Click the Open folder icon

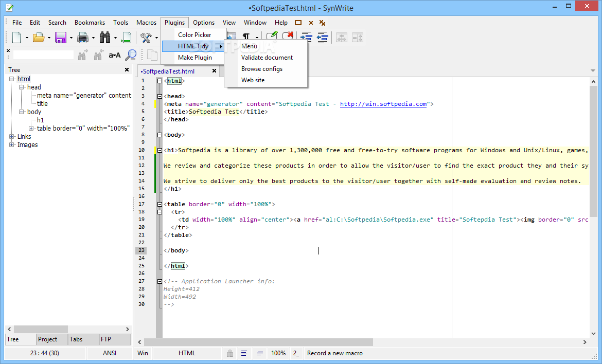coord(39,38)
